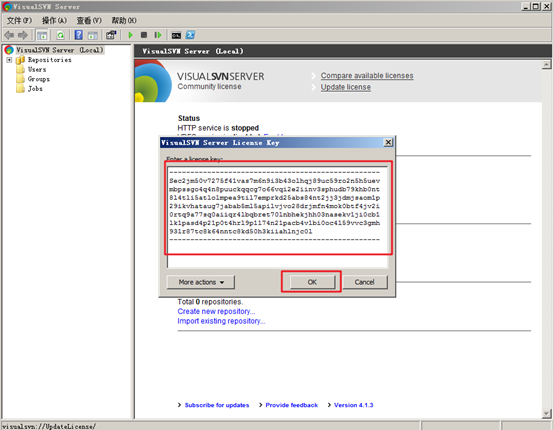This screenshot has height=430, width=554.
Task: Click the VisualSVN Server title bar icon
Action: [7, 7]
